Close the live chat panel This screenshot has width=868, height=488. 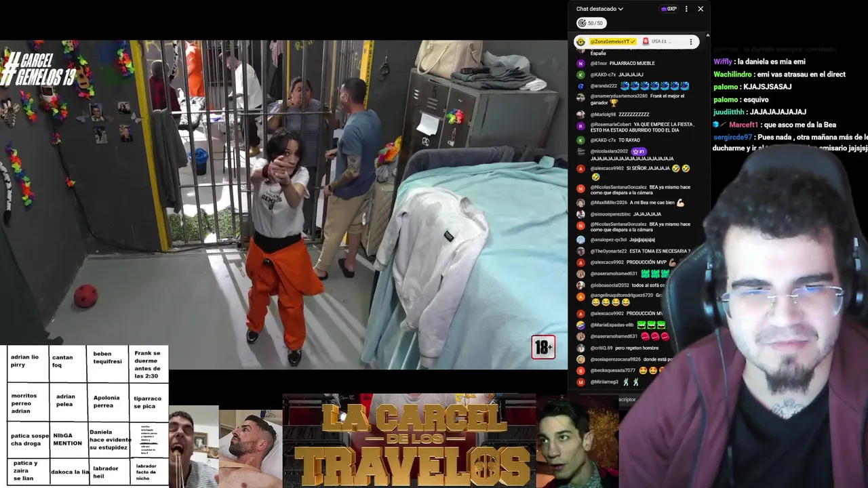(x=701, y=9)
